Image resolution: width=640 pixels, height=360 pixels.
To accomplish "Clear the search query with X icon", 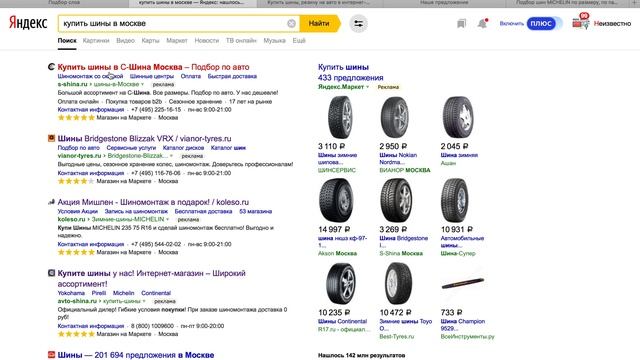I will pos(291,24).
